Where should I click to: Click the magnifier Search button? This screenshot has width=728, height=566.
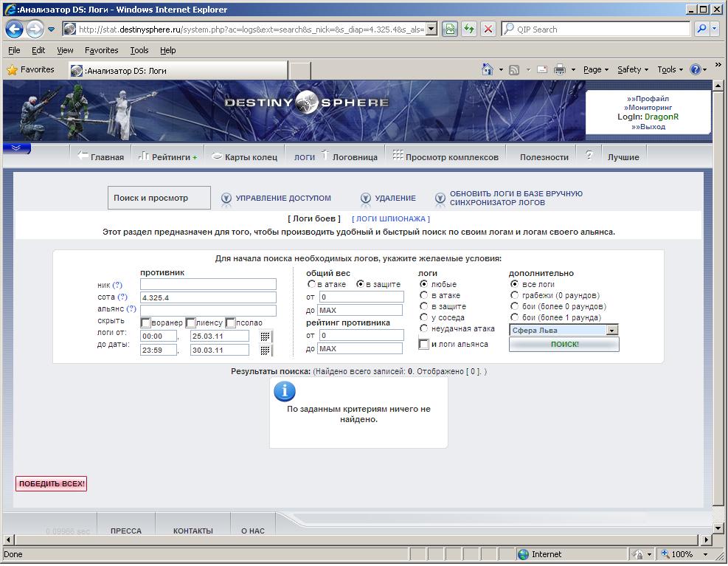pos(701,30)
